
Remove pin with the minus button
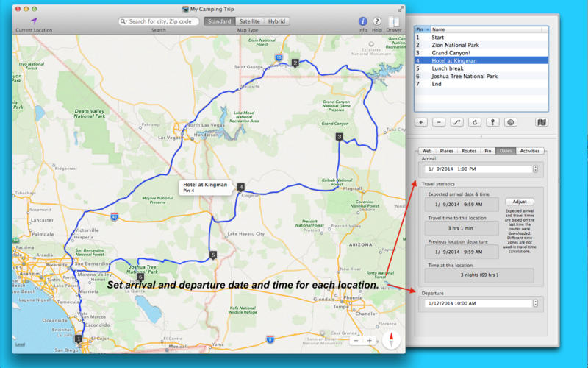tap(439, 122)
